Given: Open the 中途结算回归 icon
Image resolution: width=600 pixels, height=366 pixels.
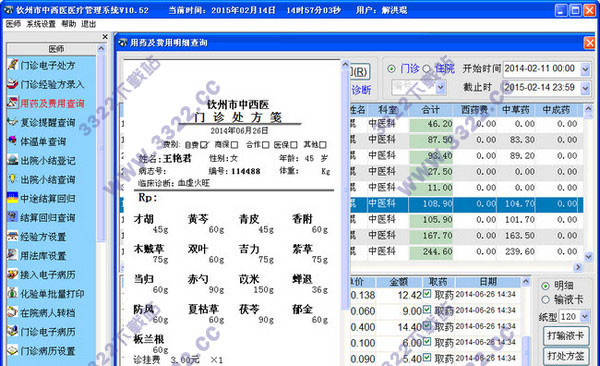Looking at the screenshot, I should tap(13, 198).
